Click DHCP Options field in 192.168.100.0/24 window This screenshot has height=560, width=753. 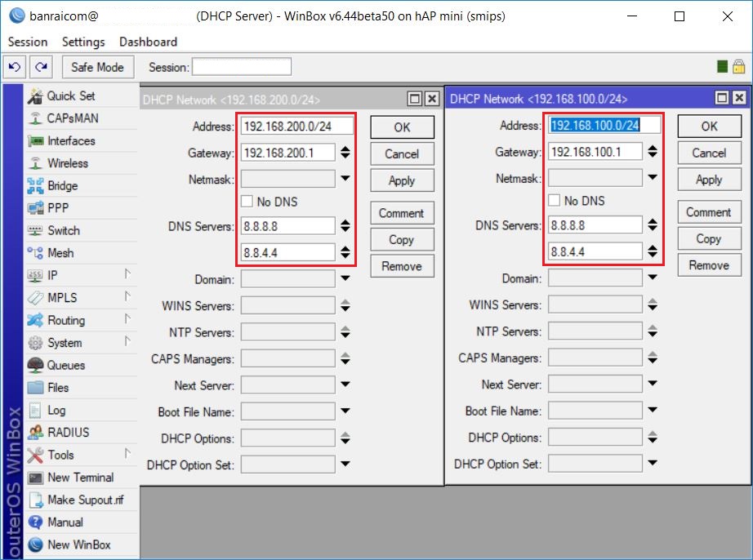pos(595,438)
